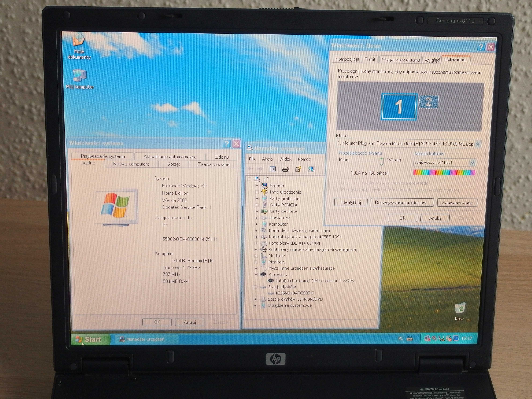The width and height of the screenshot is (532, 399).
Task: Expand the Monitory tree node
Action: pyautogui.click(x=256, y=262)
